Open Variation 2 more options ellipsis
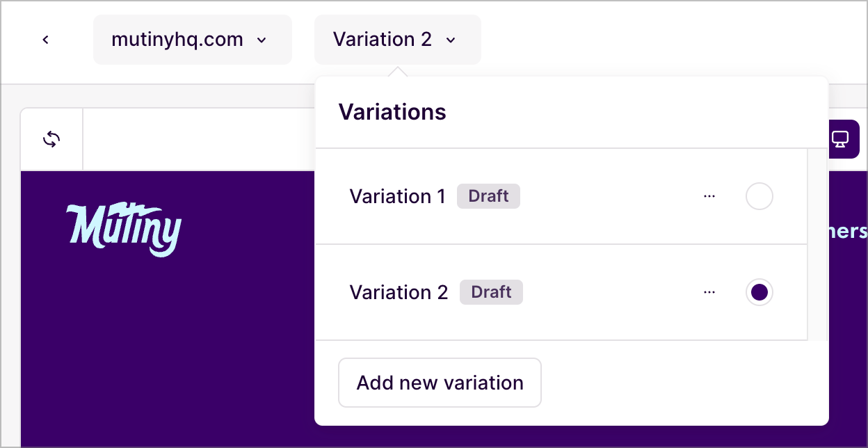This screenshot has height=448, width=868. pos(709,292)
